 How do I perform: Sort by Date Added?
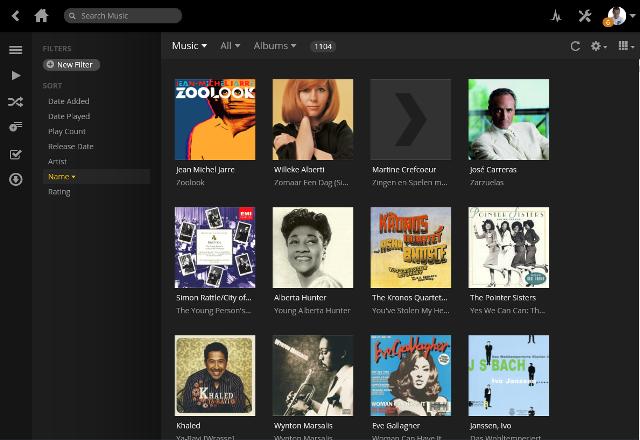tap(69, 101)
